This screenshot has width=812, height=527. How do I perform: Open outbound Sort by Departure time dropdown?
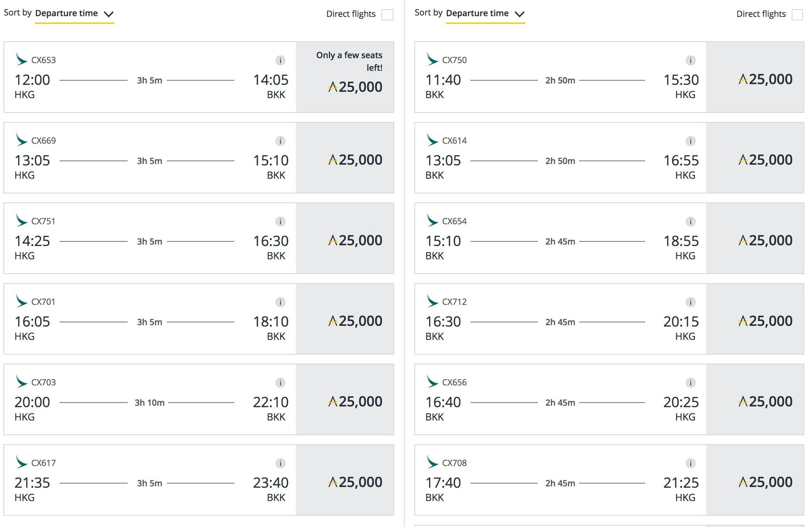(x=74, y=14)
